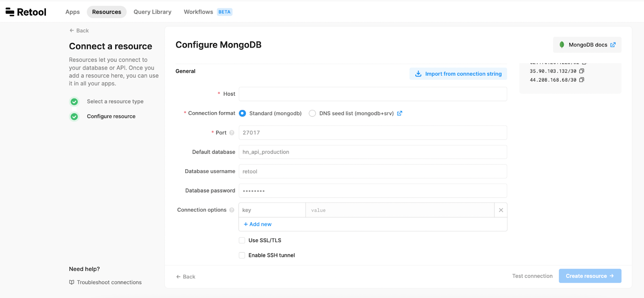Open the DNS seed list external link icon
644x298 pixels.
(400, 113)
